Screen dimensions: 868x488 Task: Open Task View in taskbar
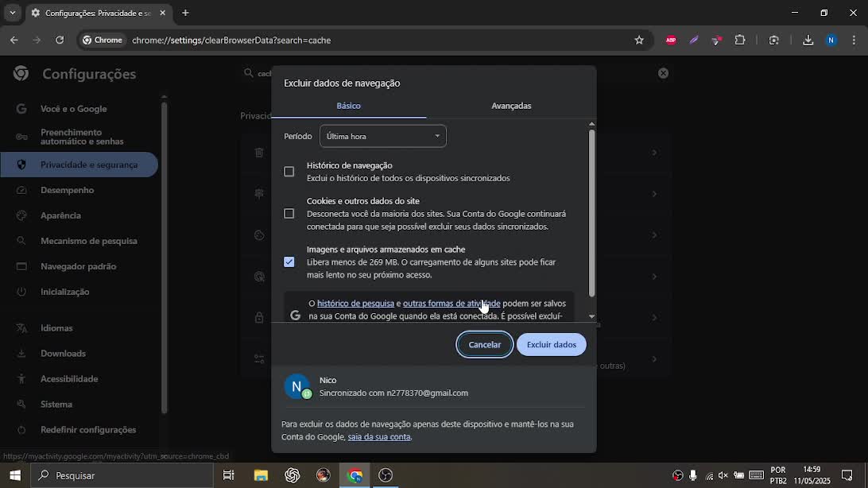(x=228, y=475)
